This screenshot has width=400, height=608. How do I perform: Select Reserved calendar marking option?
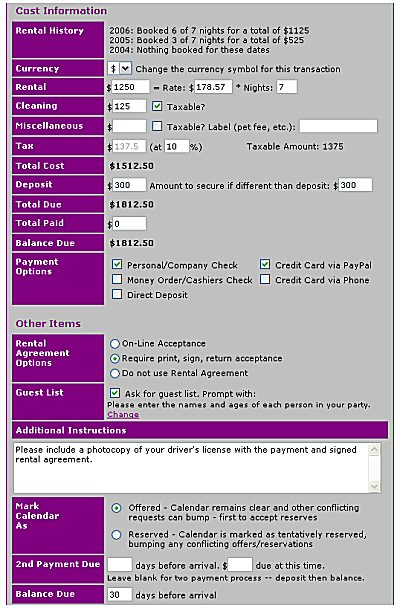(116, 535)
